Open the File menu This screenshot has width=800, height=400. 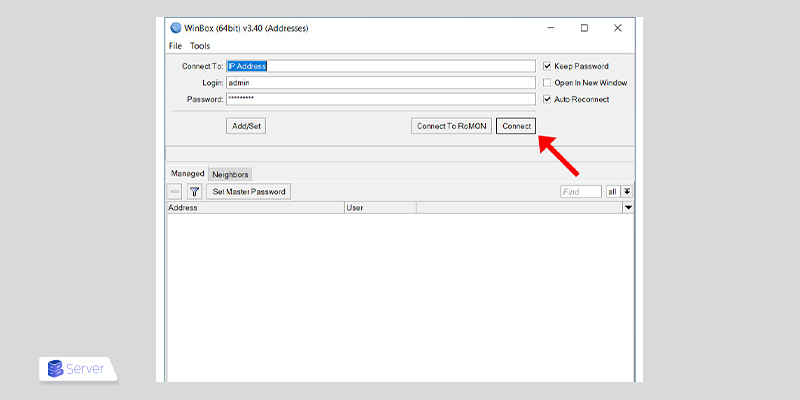175,46
